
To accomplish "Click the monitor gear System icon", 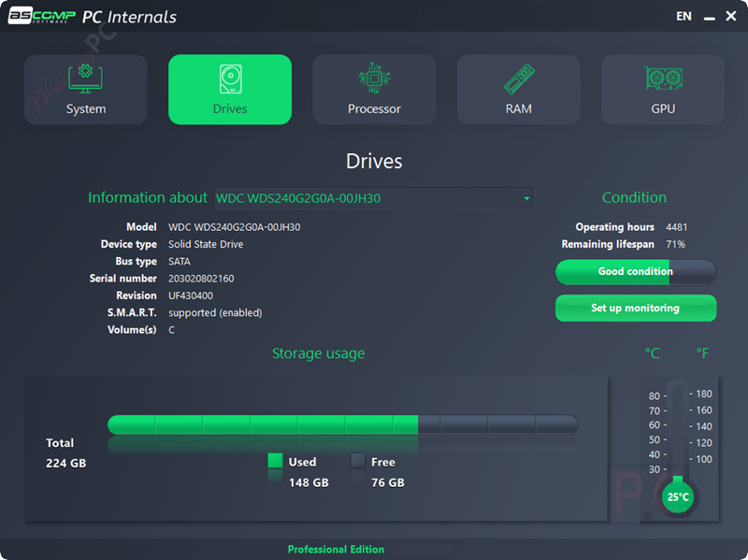I will (x=85, y=79).
